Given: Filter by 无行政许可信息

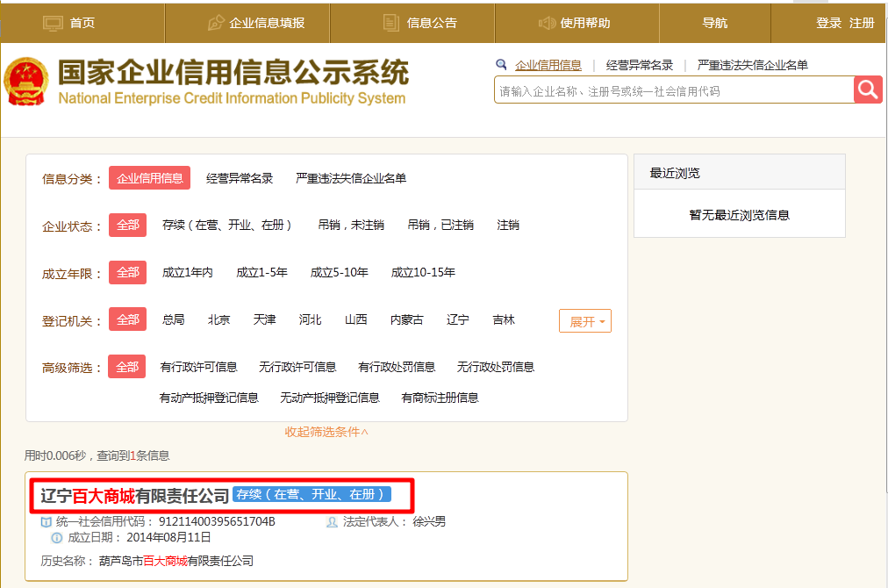Looking at the screenshot, I should click(x=297, y=367).
